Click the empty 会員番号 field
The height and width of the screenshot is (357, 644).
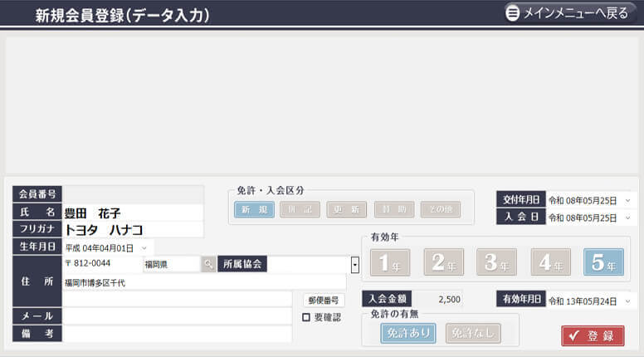(x=133, y=194)
